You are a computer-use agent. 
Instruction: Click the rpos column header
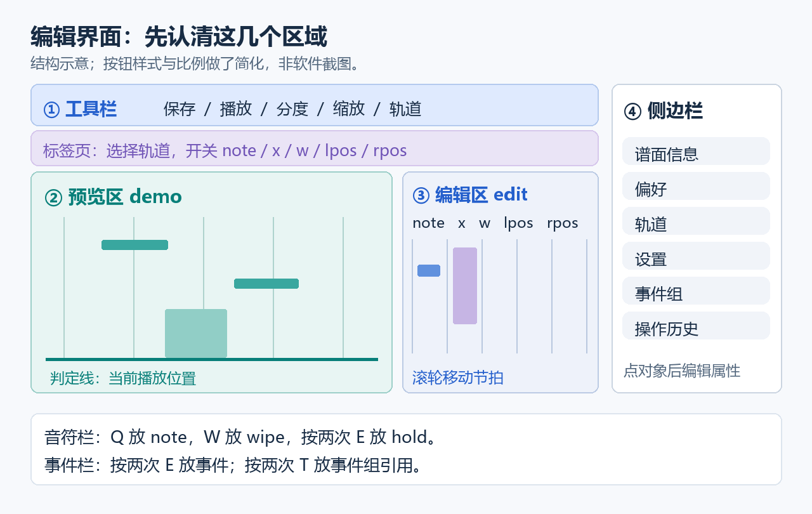(x=563, y=223)
